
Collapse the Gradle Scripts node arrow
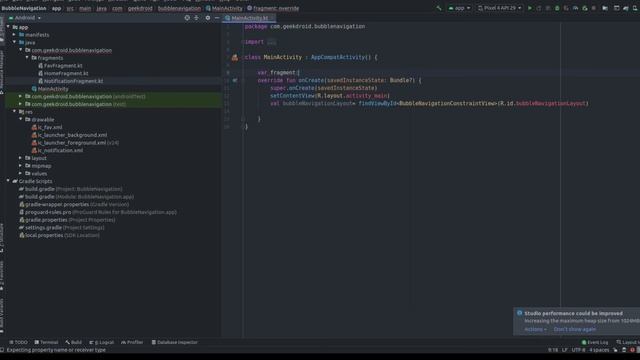coord(8,181)
